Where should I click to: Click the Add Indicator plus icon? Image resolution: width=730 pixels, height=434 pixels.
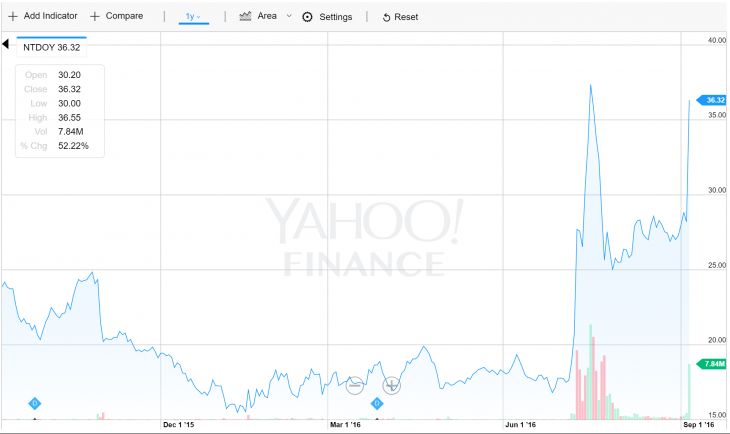[13, 17]
